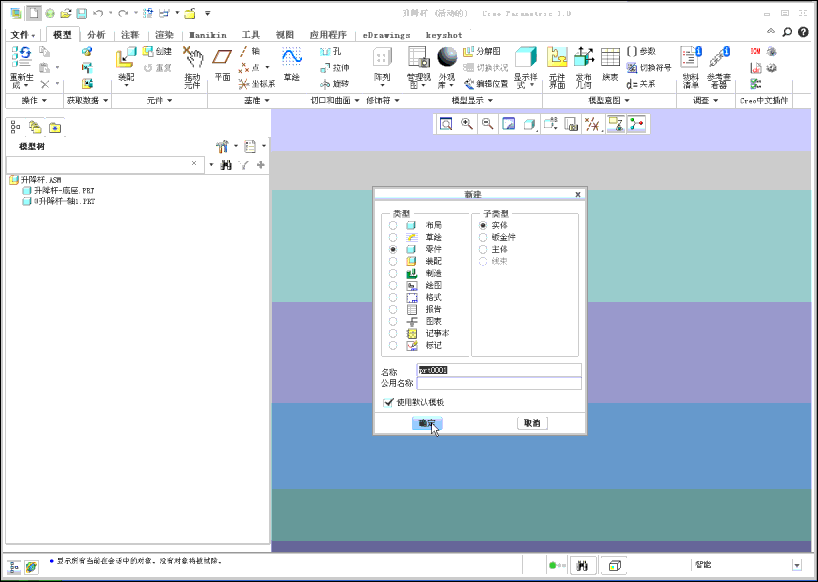Open the File (文件) menu
This screenshot has height=582, width=818.
pos(23,35)
